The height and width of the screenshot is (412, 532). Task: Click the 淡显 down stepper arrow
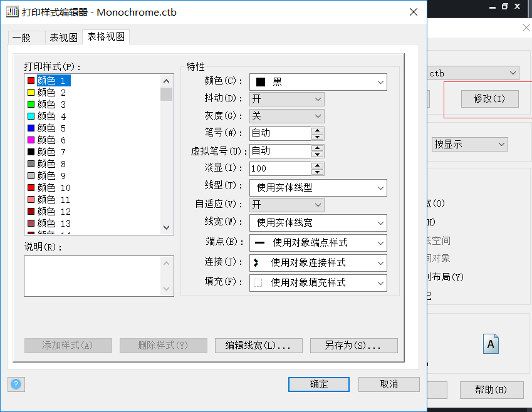coord(318,171)
